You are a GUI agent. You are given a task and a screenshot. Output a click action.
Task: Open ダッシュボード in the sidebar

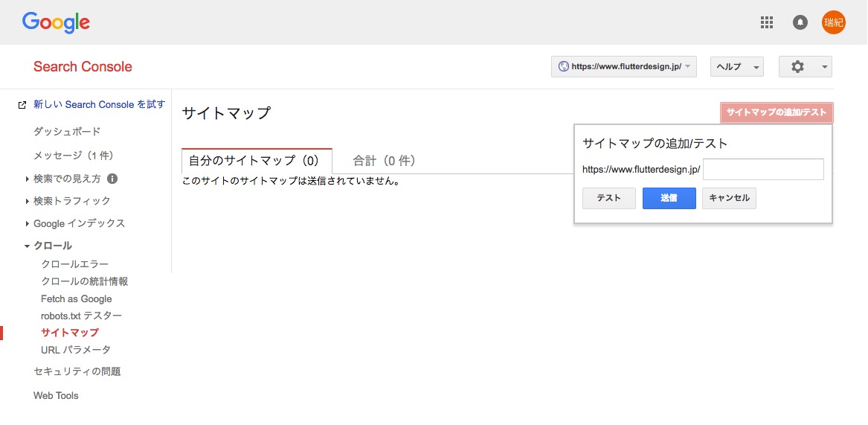click(67, 132)
